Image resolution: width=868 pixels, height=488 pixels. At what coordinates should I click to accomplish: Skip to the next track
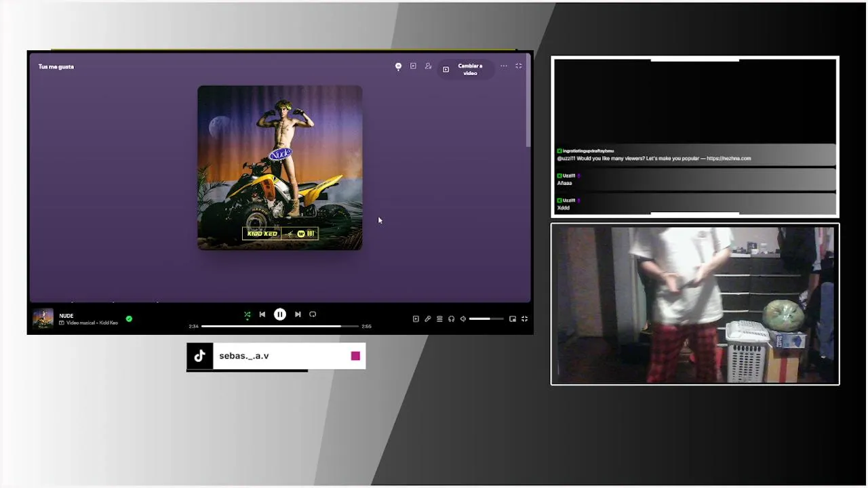298,314
